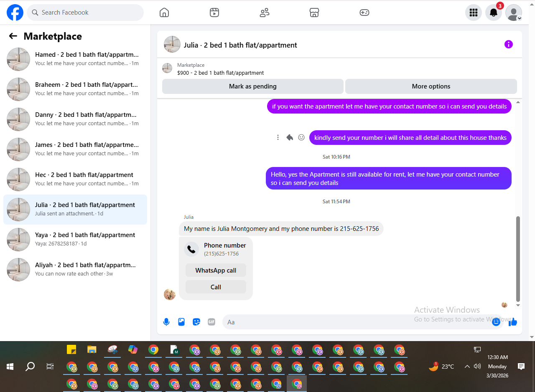
Task: Show hidden system tray icons
Action: 467,367
